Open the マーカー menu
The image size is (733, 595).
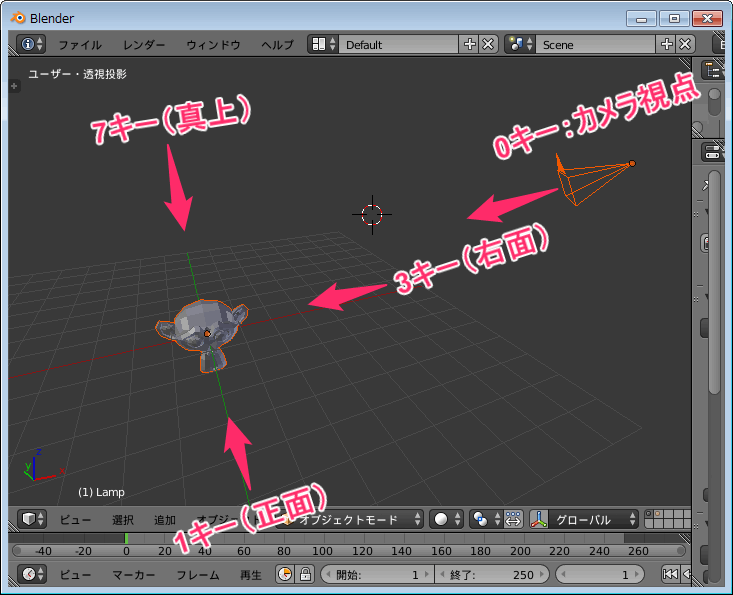134,574
